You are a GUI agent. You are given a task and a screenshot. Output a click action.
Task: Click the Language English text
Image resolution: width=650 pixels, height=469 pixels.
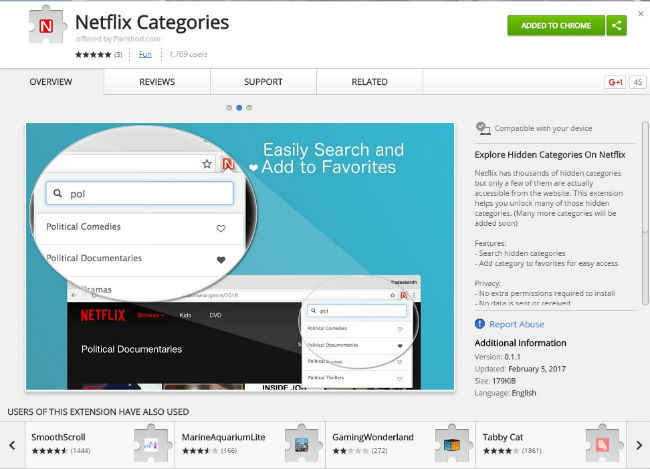pyautogui.click(x=505, y=393)
